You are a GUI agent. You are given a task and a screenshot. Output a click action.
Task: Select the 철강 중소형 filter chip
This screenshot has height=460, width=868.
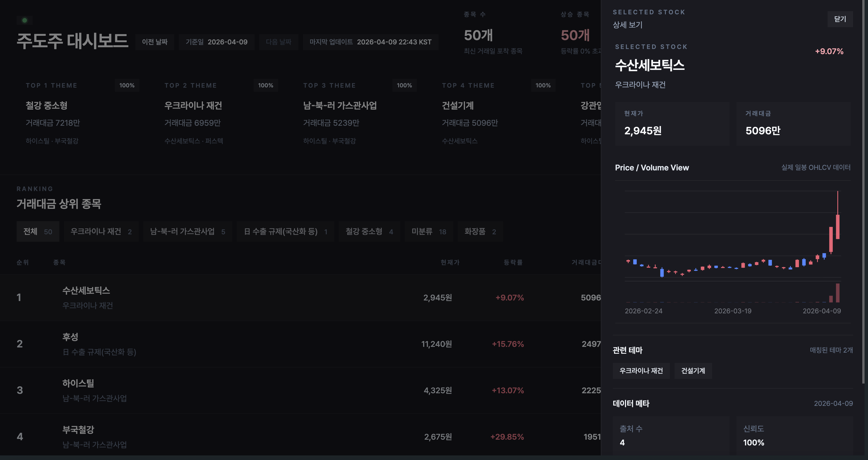pyautogui.click(x=369, y=231)
